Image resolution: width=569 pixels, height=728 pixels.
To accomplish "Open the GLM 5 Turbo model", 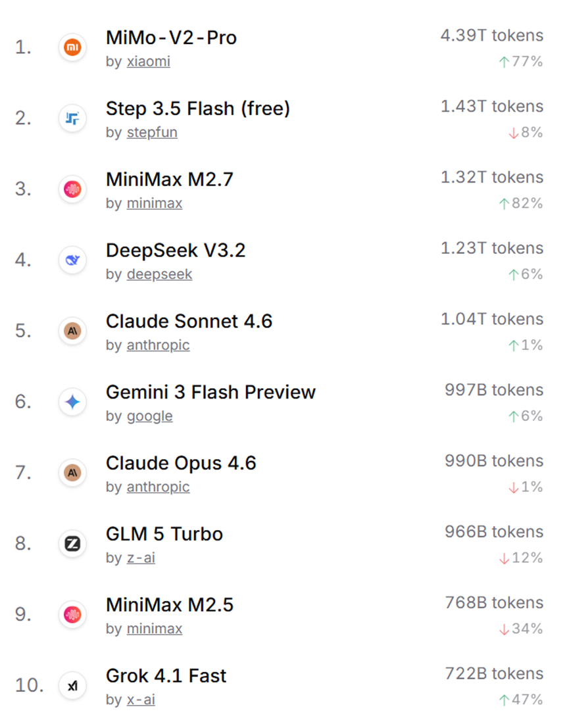I will coord(164,534).
